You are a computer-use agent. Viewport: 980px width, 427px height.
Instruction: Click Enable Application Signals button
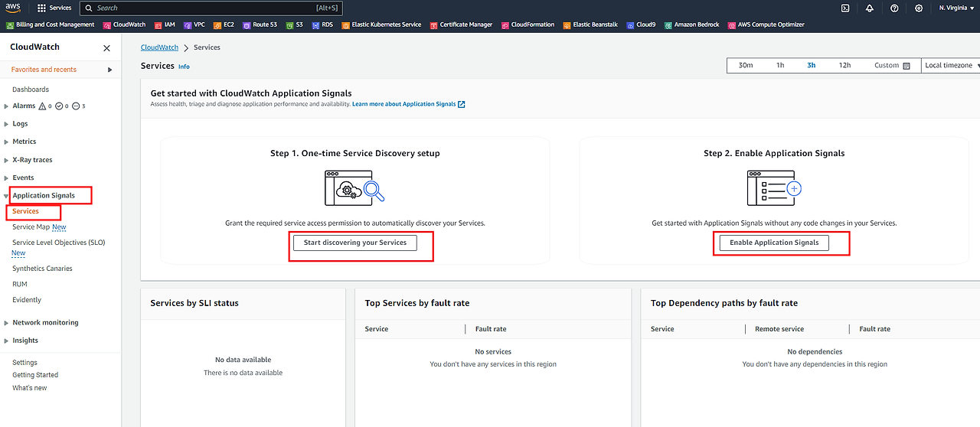point(774,243)
